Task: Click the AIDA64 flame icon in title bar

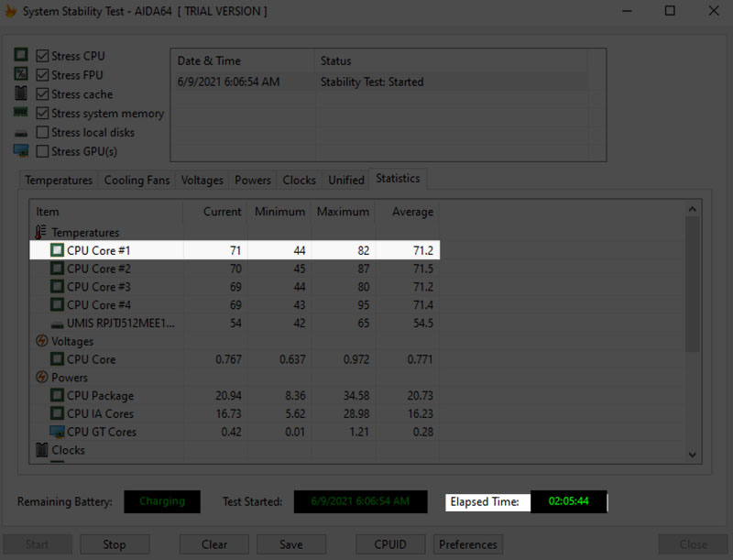Action: [x=10, y=11]
